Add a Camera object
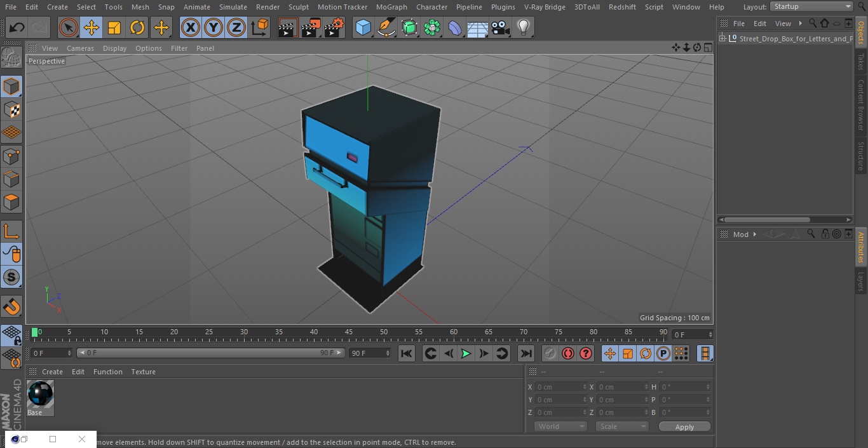 point(501,27)
